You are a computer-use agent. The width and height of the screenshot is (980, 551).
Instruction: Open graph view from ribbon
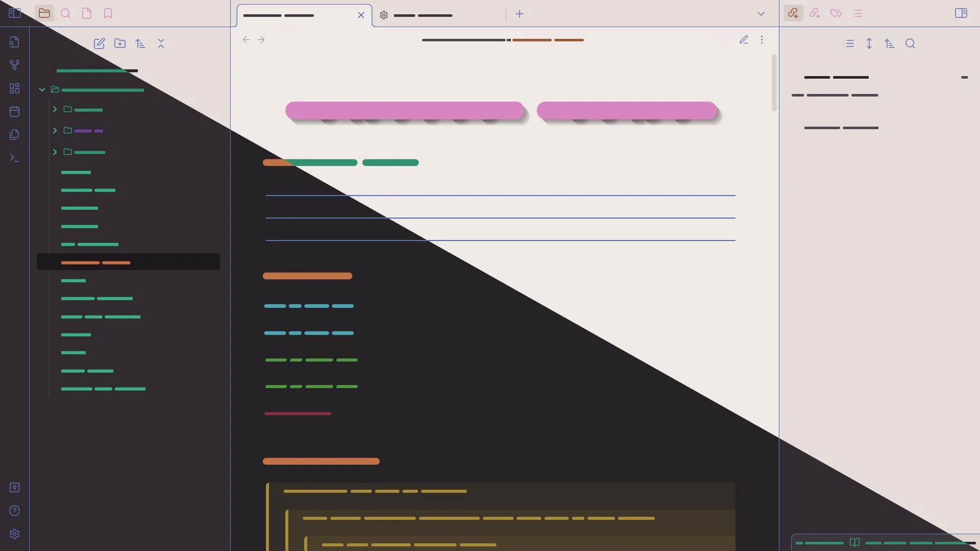(x=15, y=65)
